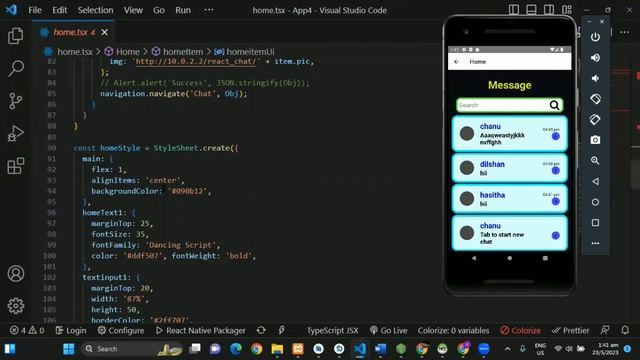Viewport: 640px width, 360px height.
Task: Open dilshan chat in phone
Action: [509, 168]
